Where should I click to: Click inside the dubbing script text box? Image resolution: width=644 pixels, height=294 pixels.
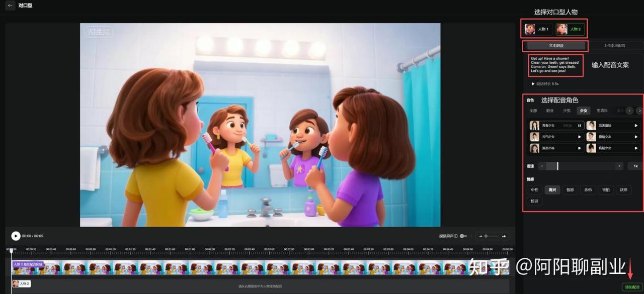point(555,65)
